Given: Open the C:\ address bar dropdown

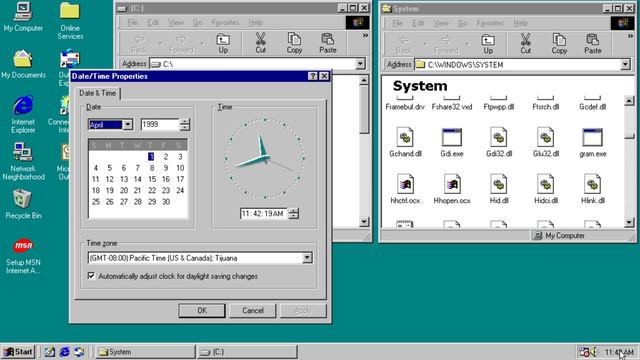Looking at the screenshot, I should pos(360,64).
